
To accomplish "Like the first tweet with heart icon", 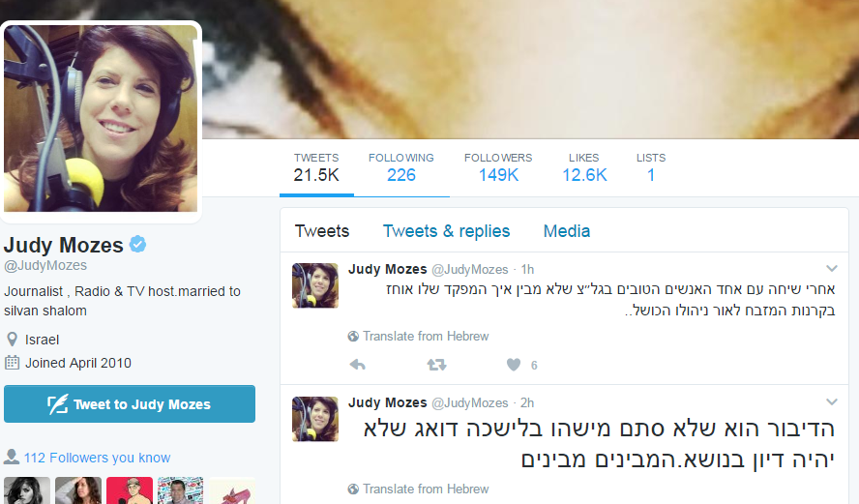I will click(514, 365).
